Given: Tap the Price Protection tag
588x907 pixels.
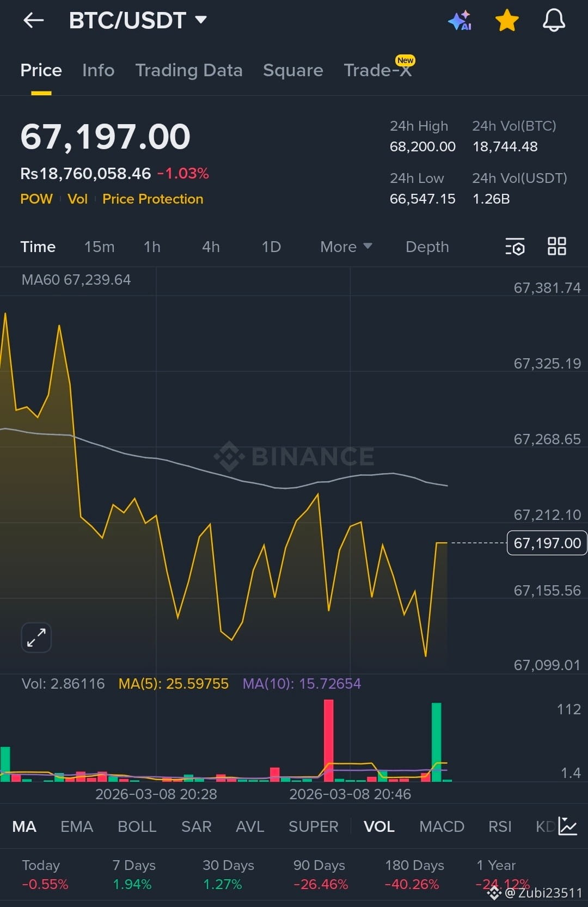Looking at the screenshot, I should point(153,199).
